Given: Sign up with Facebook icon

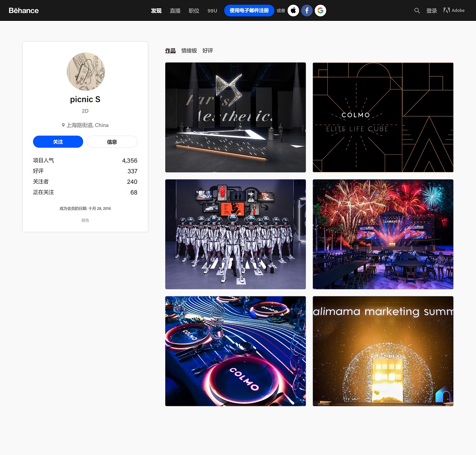Looking at the screenshot, I should [307, 10].
